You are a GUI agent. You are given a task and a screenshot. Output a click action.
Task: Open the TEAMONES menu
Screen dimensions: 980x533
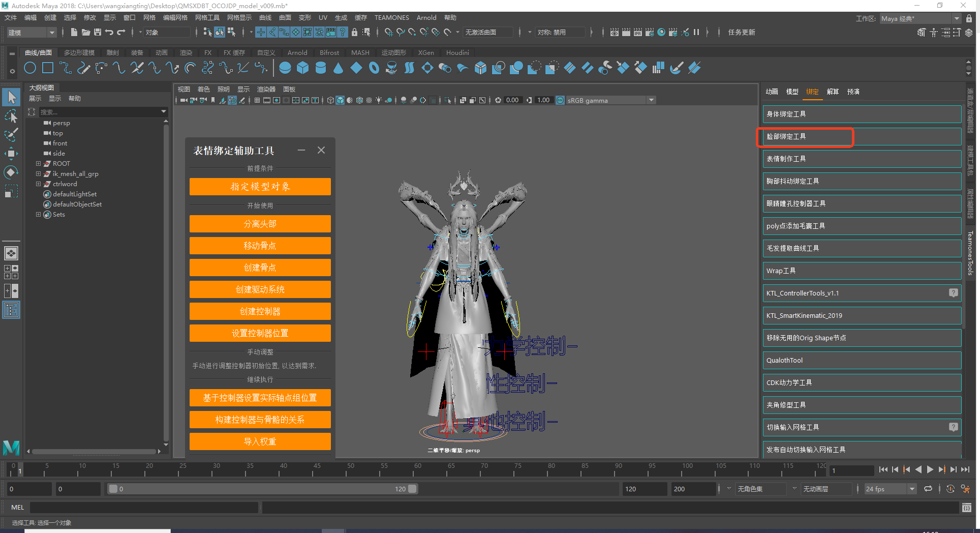click(391, 17)
